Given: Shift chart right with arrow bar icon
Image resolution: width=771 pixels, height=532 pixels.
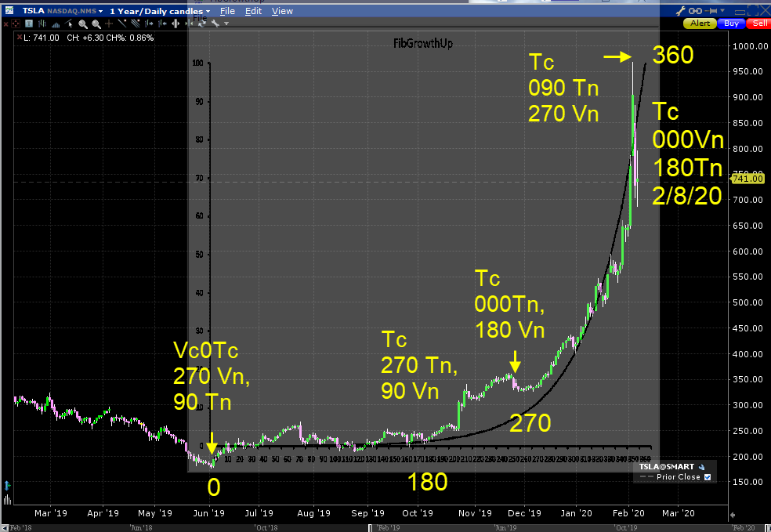Looking at the screenshot, I should tap(149, 24).
